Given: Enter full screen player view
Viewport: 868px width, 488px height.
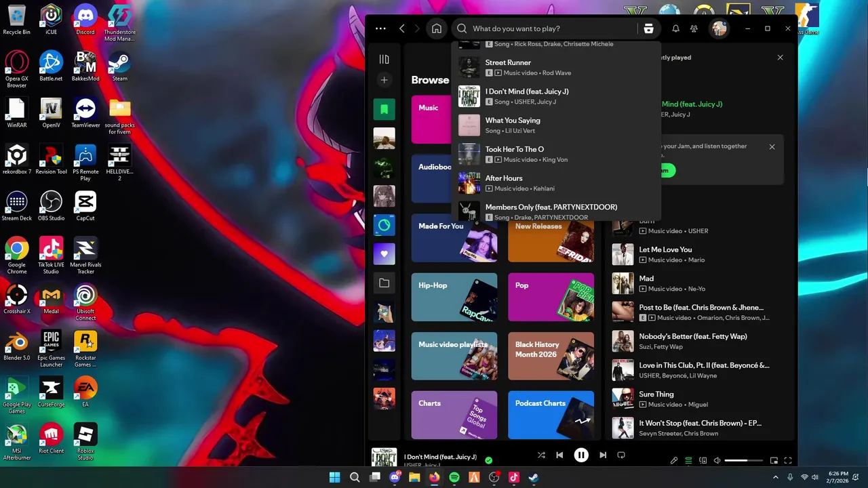Looking at the screenshot, I should tap(788, 461).
